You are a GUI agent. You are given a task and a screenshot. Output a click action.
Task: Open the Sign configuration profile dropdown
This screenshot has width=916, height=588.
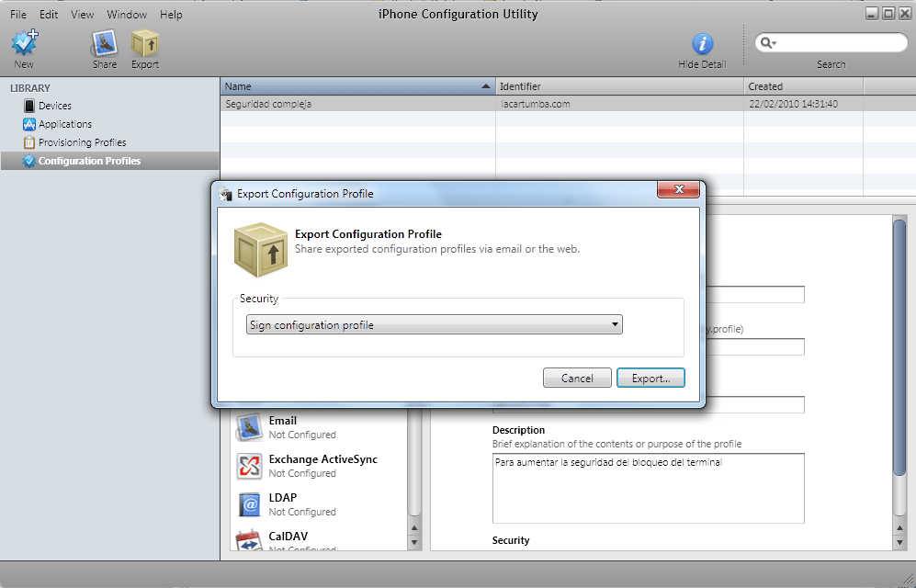click(434, 324)
